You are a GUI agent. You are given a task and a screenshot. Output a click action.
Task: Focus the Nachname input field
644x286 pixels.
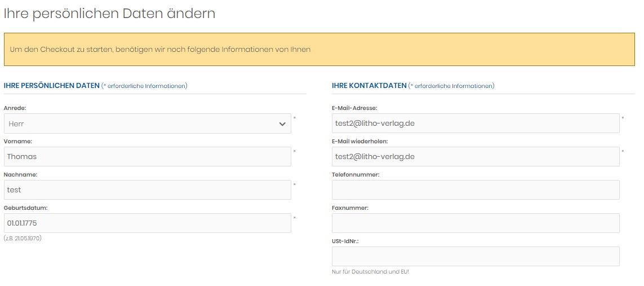(x=147, y=190)
